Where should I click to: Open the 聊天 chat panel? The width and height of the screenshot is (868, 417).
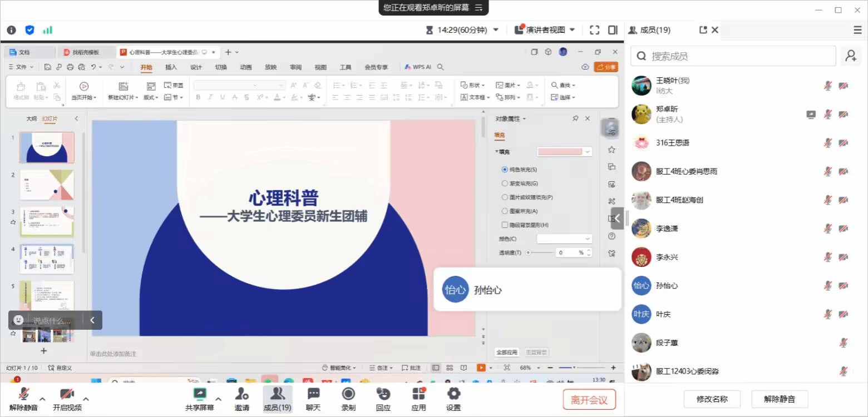(x=313, y=399)
